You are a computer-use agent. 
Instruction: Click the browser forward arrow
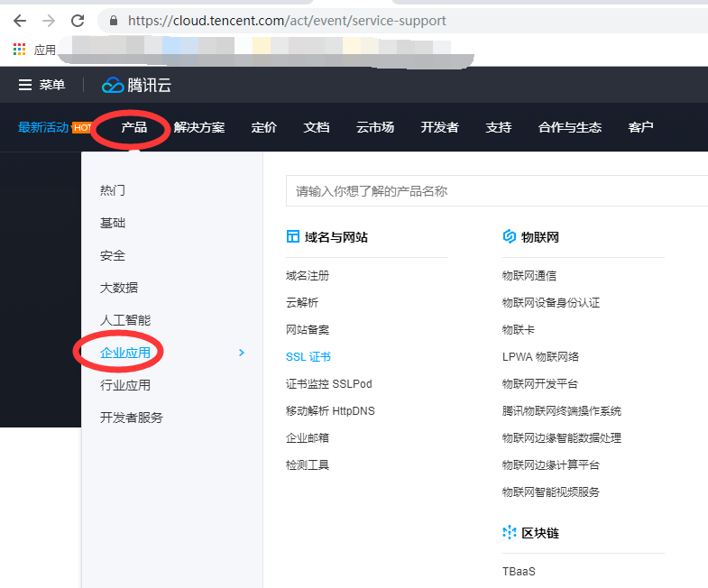pyautogui.click(x=49, y=21)
